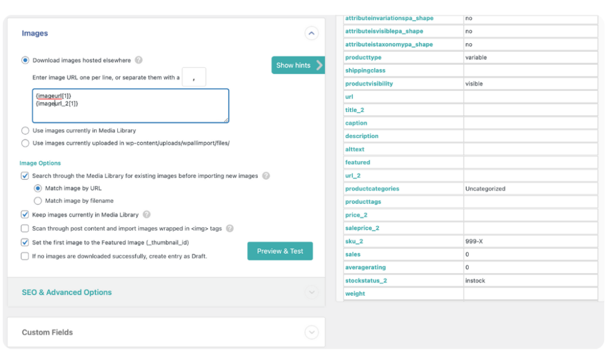Click the Uncategorized value cell
This screenshot has height=364, width=607.
point(531,189)
